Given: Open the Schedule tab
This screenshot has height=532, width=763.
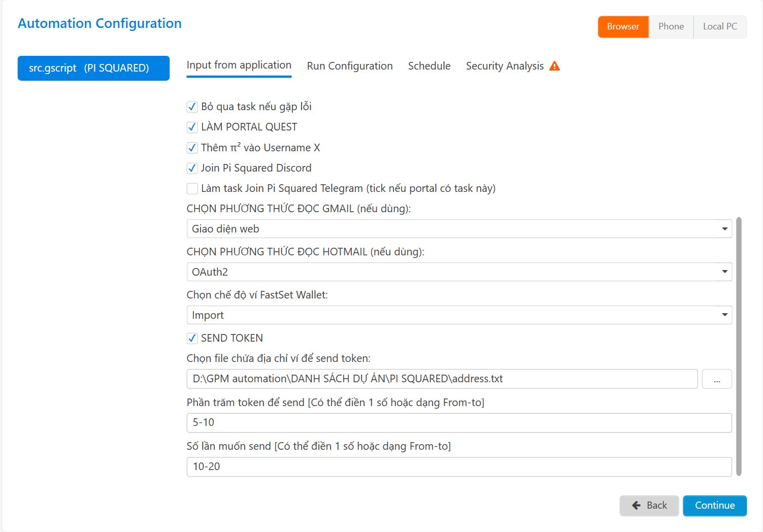Looking at the screenshot, I should click(x=429, y=66).
